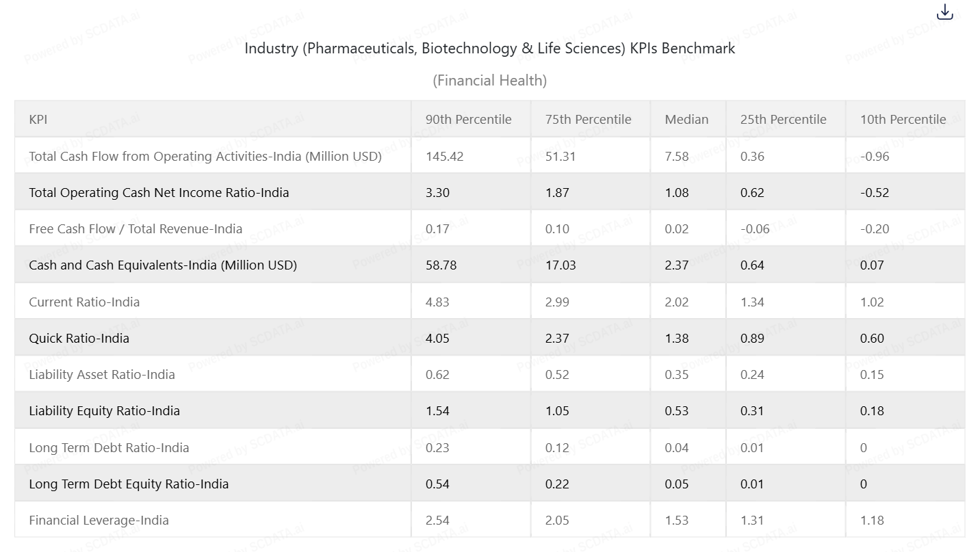Click the Median column header
Screen dimensions: 980x552
pyautogui.click(x=686, y=119)
